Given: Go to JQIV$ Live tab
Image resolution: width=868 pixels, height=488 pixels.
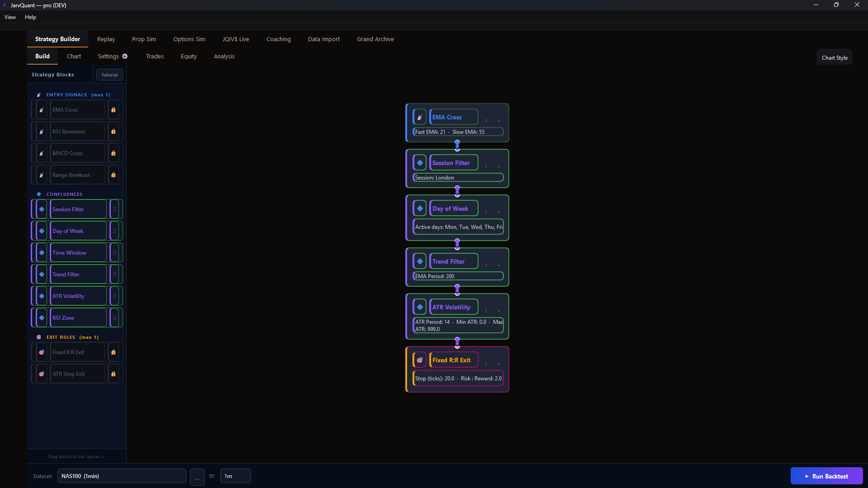Looking at the screenshot, I should tap(236, 39).
